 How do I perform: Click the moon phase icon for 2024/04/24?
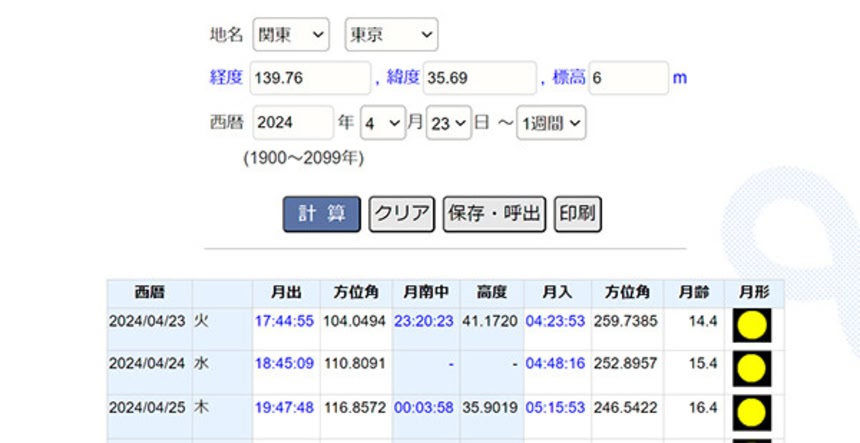752,369
